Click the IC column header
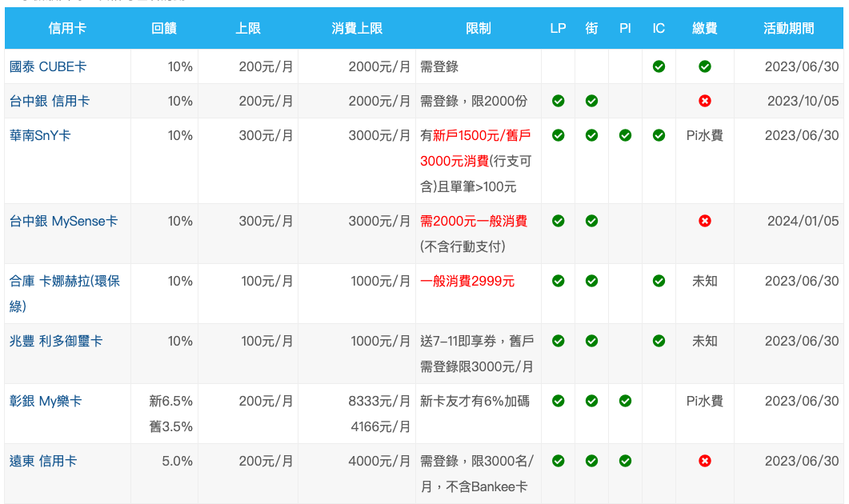Image resolution: width=849 pixels, height=504 pixels. click(x=659, y=28)
